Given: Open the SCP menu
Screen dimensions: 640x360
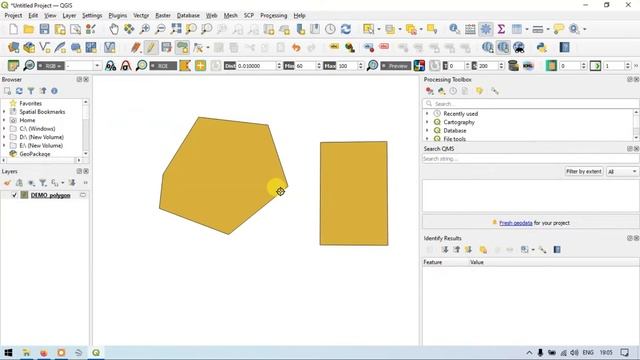Looking at the screenshot, I should pos(249,16).
